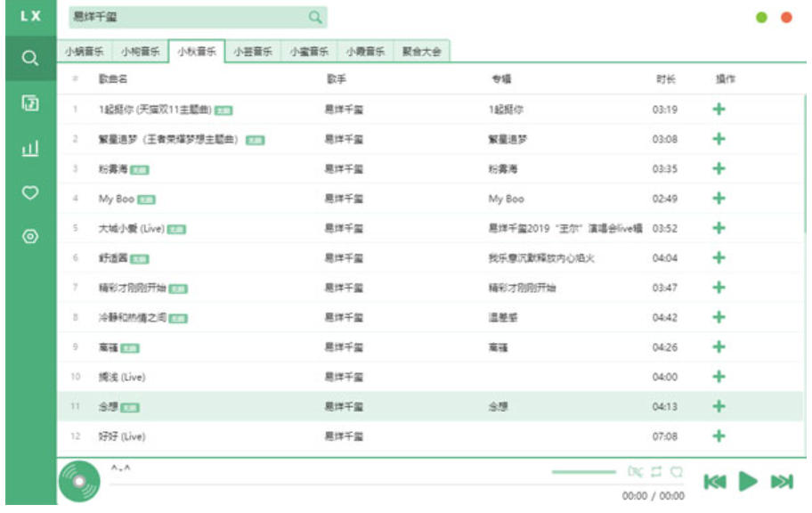Adjust the volume slider
812x513 pixels.
pyautogui.click(x=584, y=471)
